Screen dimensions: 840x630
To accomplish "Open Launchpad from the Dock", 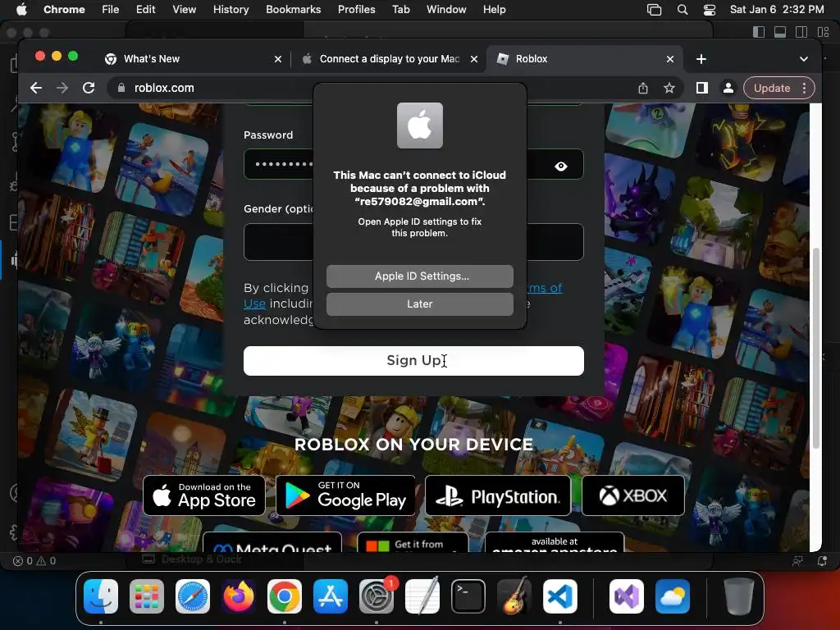I will 147,596.
